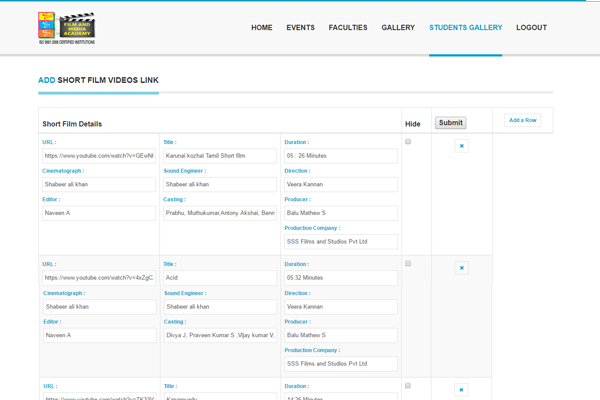The width and height of the screenshot is (600, 400).
Task: Click the Acid film duration field
Action: pos(341,277)
